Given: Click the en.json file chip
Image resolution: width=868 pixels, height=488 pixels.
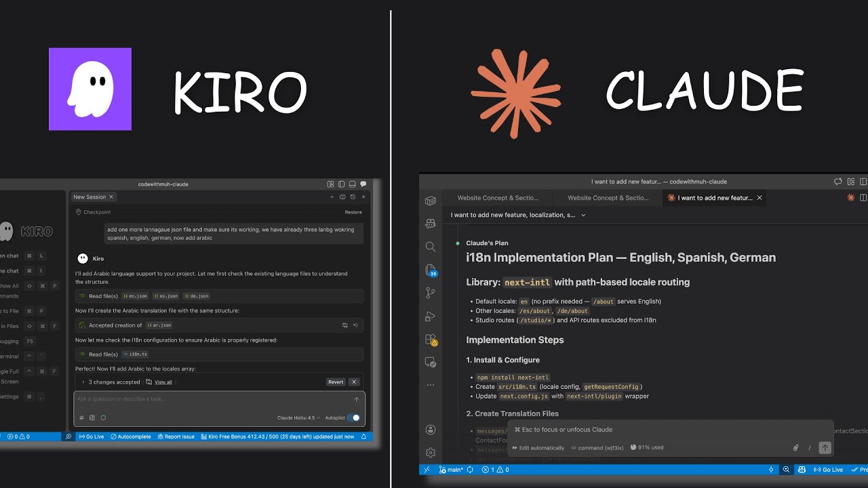Looking at the screenshot, I should [135, 296].
